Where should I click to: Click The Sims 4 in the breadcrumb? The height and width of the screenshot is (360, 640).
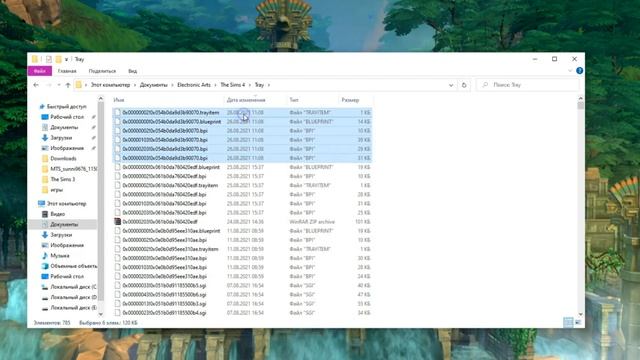click(x=233, y=85)
